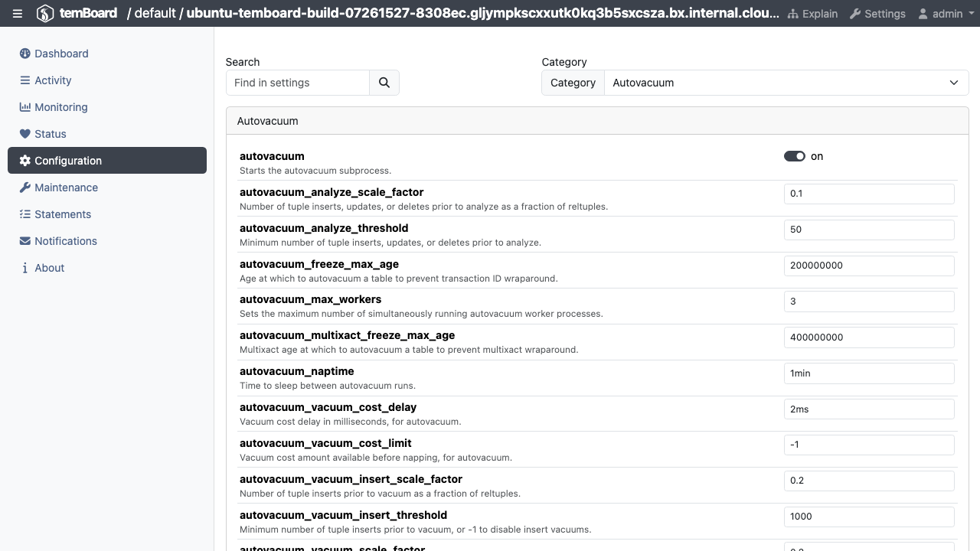Click the default group link in breadcrumb
Screen dimensions: 980x551
tap(154, 14)
